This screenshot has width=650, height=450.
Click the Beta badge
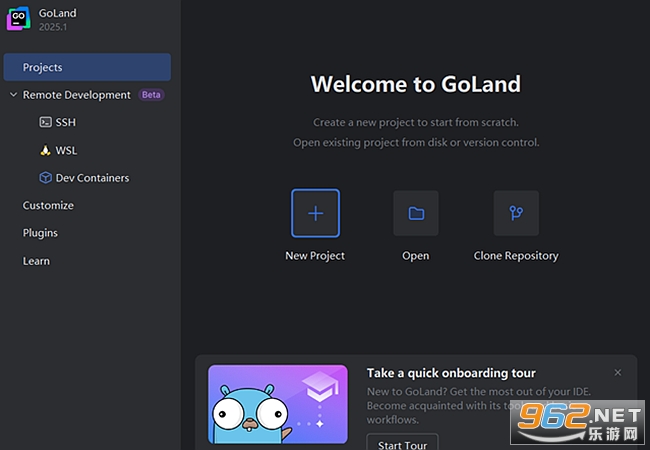coord(151,95)
